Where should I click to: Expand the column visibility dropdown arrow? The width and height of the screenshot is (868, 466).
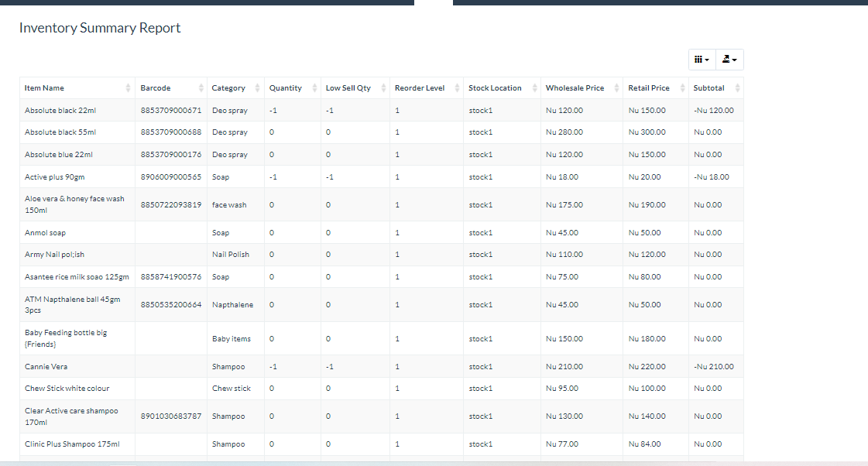707,59
